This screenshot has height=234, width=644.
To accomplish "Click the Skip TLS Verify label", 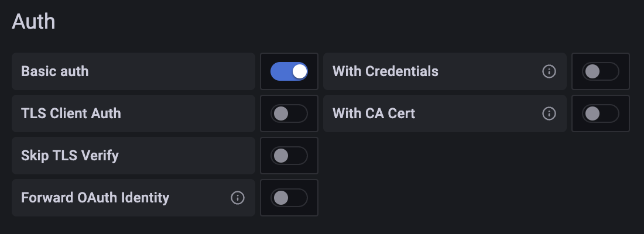I will [70, 156].
